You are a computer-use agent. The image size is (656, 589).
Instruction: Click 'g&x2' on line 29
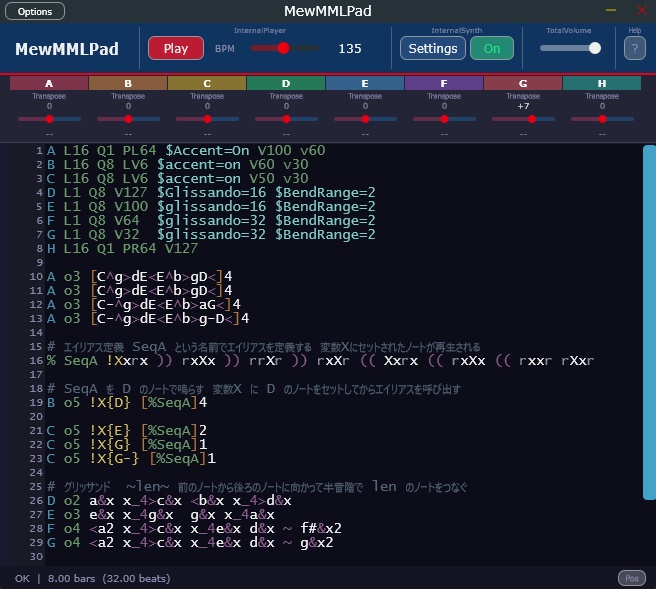pyautogui.click(x=317, y=543)
